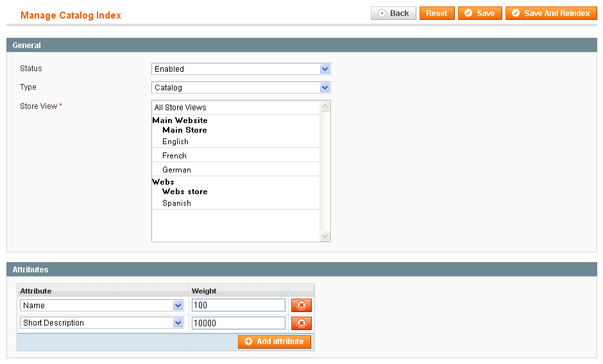Delete the Name attribute row
603x364 pixels.
point(301,306)
